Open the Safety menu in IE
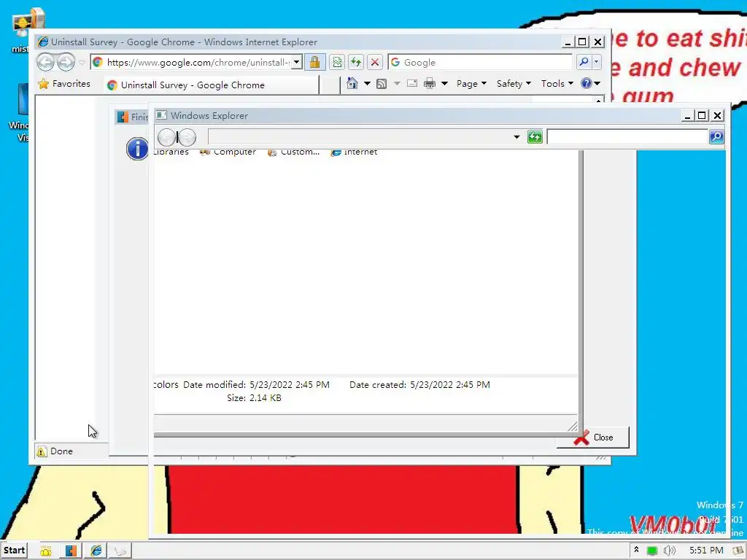 (514, 84)
